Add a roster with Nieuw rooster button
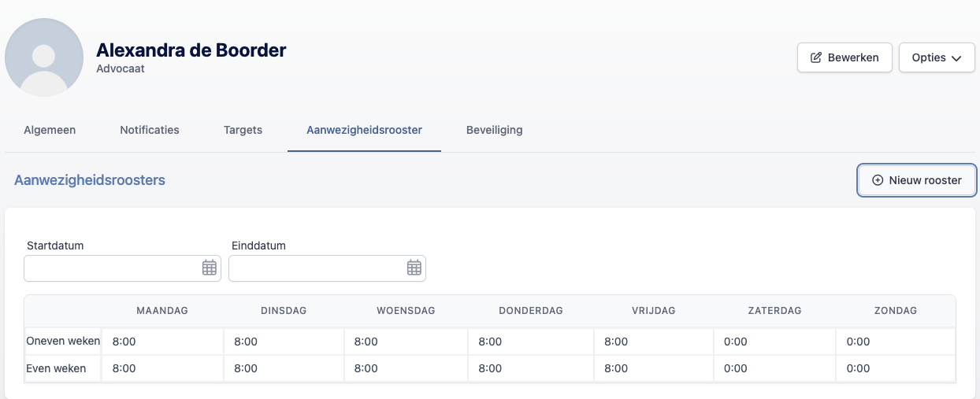 [x=917, y=180]
